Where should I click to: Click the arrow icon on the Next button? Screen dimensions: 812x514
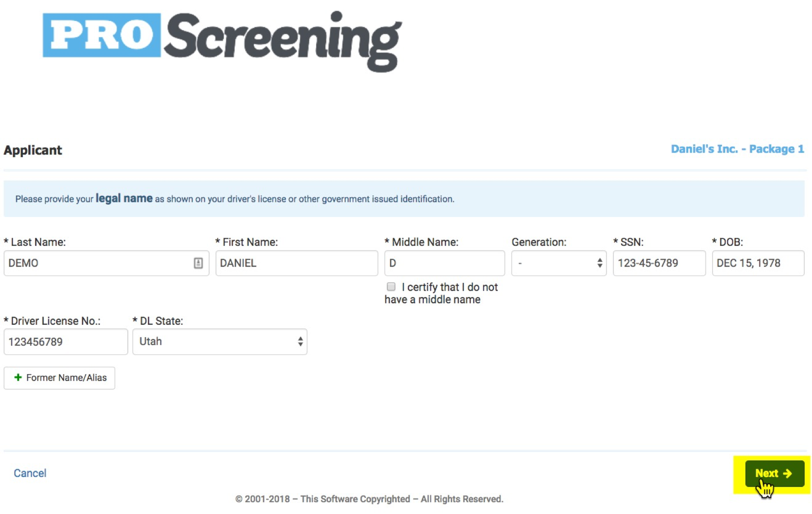787,473
